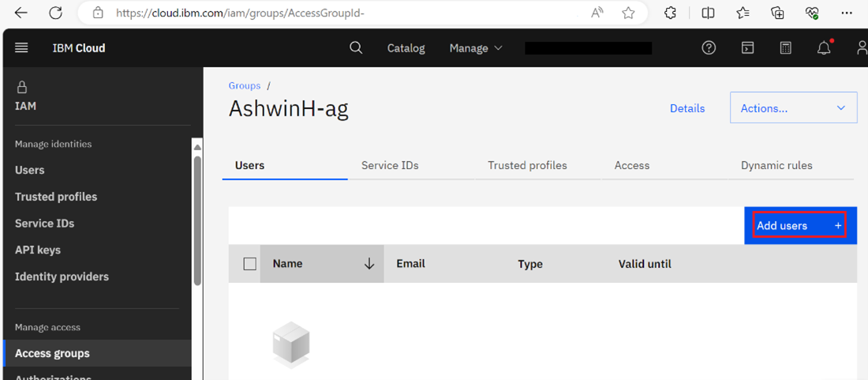Open the IBM Cloud search magnifier icon
The width and height of the screenshot is (868, 380).
(356, 47)
